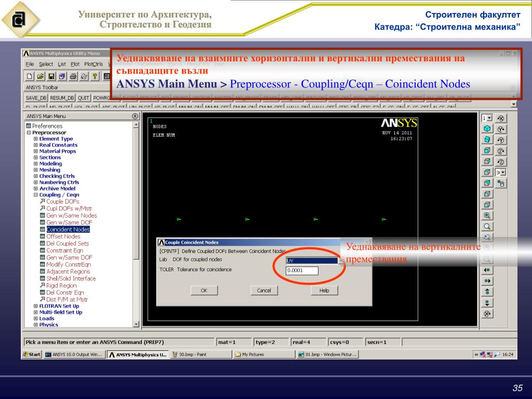Expand the Modeling tree node
This screenshot has height=399, width=532.
[36, 164]
